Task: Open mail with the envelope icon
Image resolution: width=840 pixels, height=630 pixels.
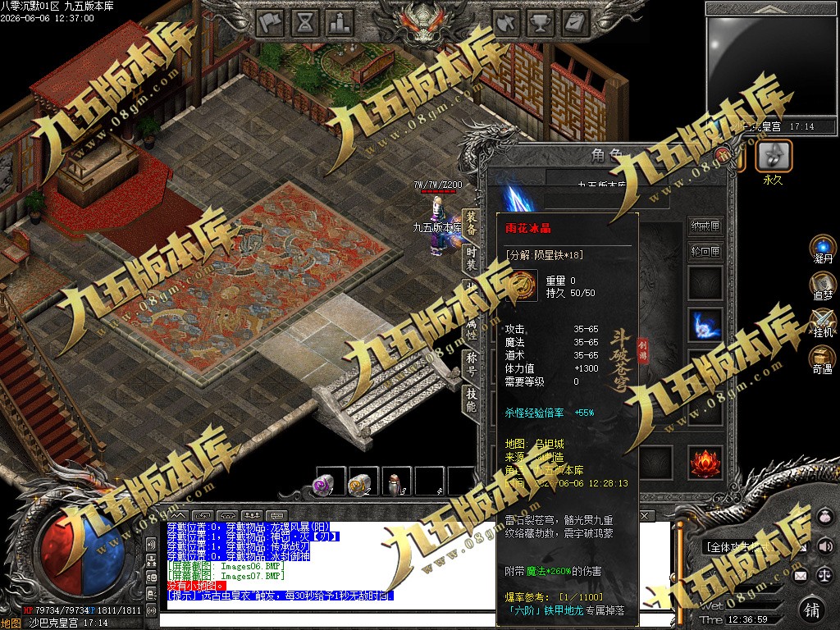Action: [801, 576]
